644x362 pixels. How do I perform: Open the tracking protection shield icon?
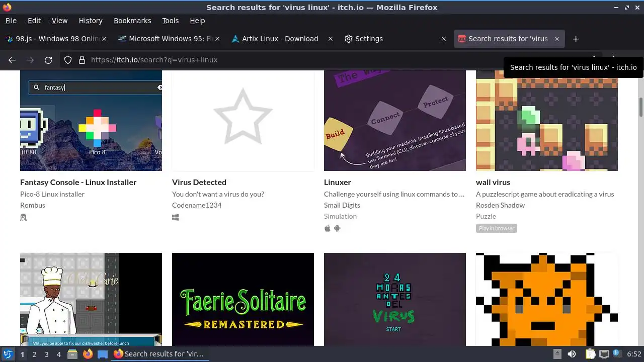pos(68,60)
